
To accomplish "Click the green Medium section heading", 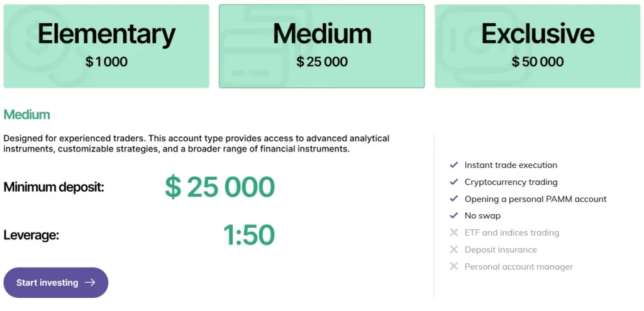I will point(26,115).
